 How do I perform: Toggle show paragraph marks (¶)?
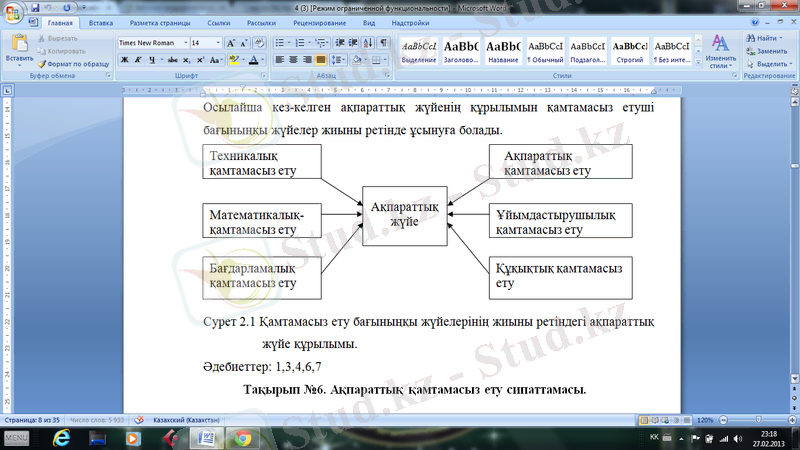(384, 43)
